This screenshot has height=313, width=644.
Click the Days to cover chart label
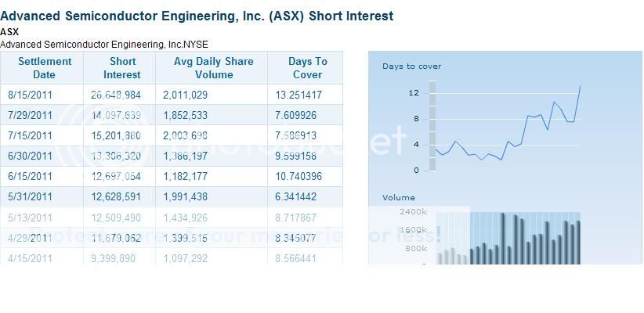coord(411,67)
